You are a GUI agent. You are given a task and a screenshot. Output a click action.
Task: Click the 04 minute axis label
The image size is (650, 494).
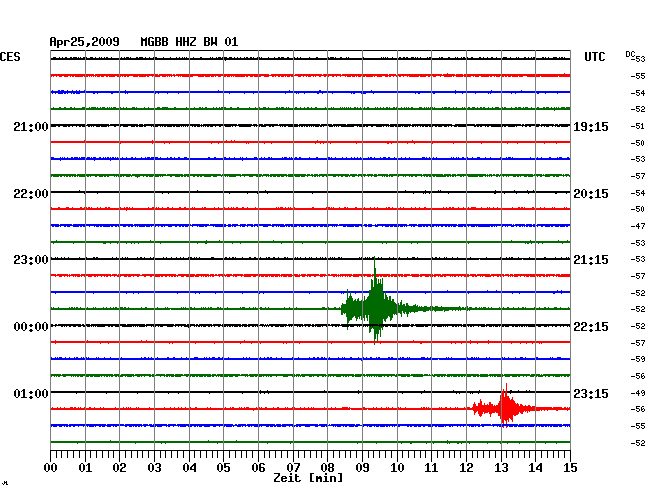tap(189, 467)
